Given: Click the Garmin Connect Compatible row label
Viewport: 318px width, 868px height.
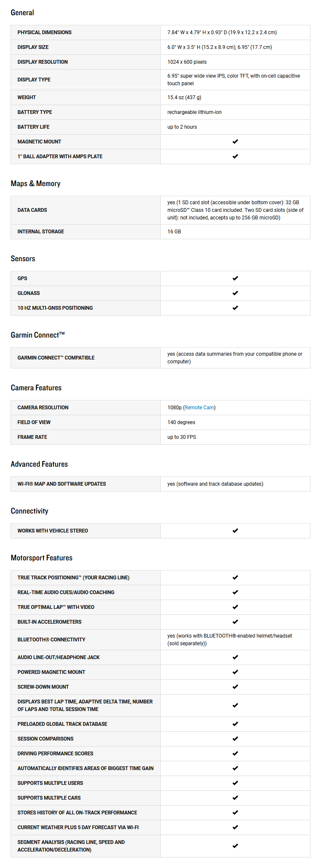Looking at the screenshot, I should (56, 358).
